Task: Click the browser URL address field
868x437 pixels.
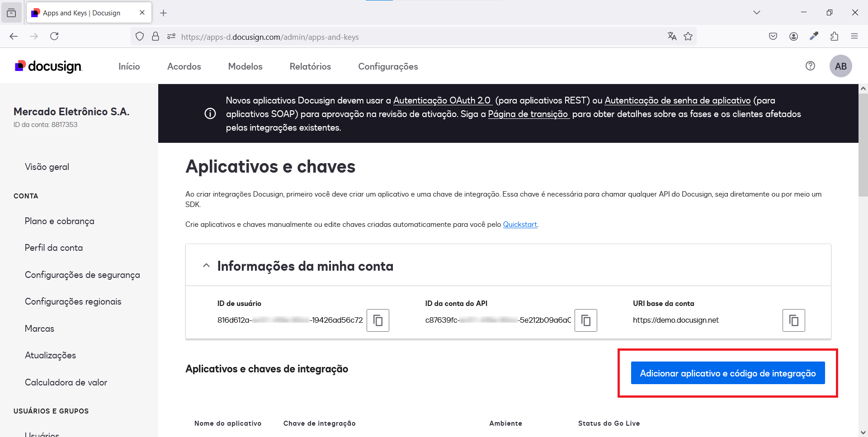Action: [x=407, y=37]
